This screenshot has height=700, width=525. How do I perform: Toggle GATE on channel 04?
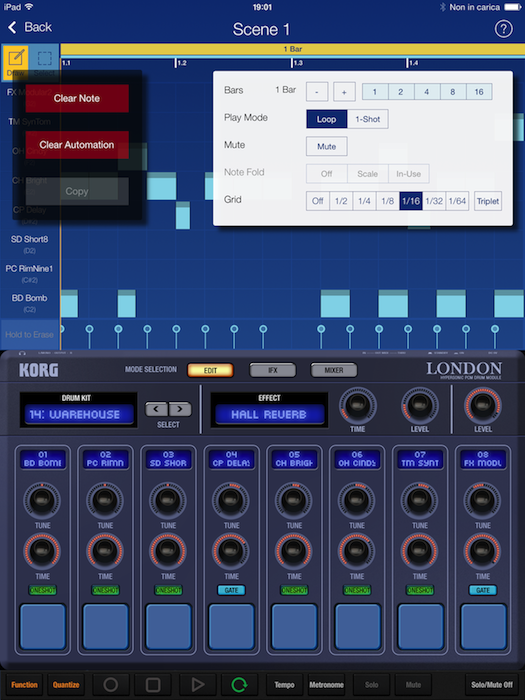pyautogui.click(x=231, y=590)
